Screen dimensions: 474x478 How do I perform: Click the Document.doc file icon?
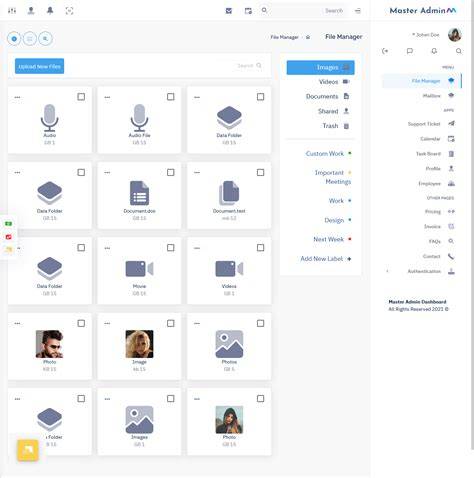pos(139,193)
